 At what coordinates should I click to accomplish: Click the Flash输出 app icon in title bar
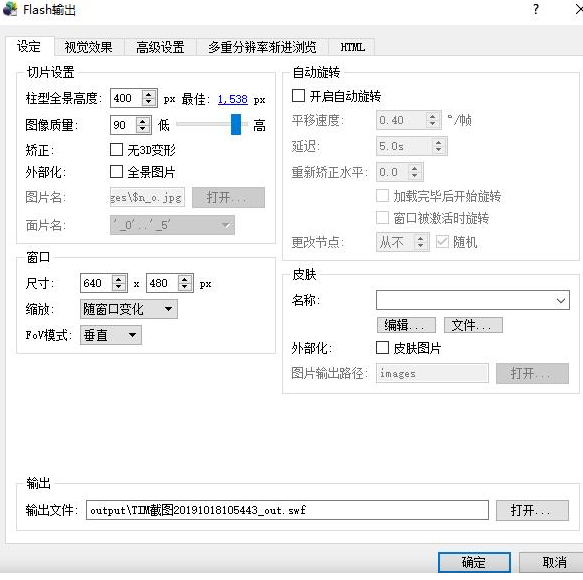(x=10, y=9)
